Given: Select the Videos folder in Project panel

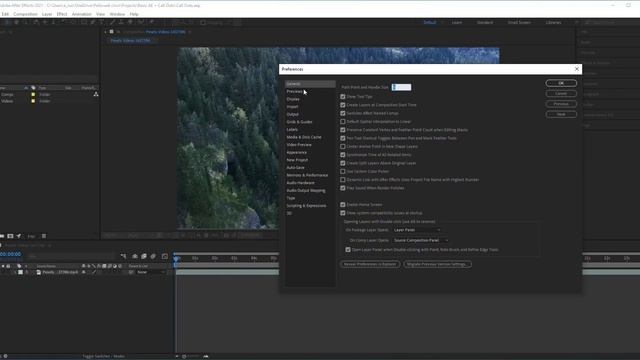Looking at the screenshot, I should 7,101.
